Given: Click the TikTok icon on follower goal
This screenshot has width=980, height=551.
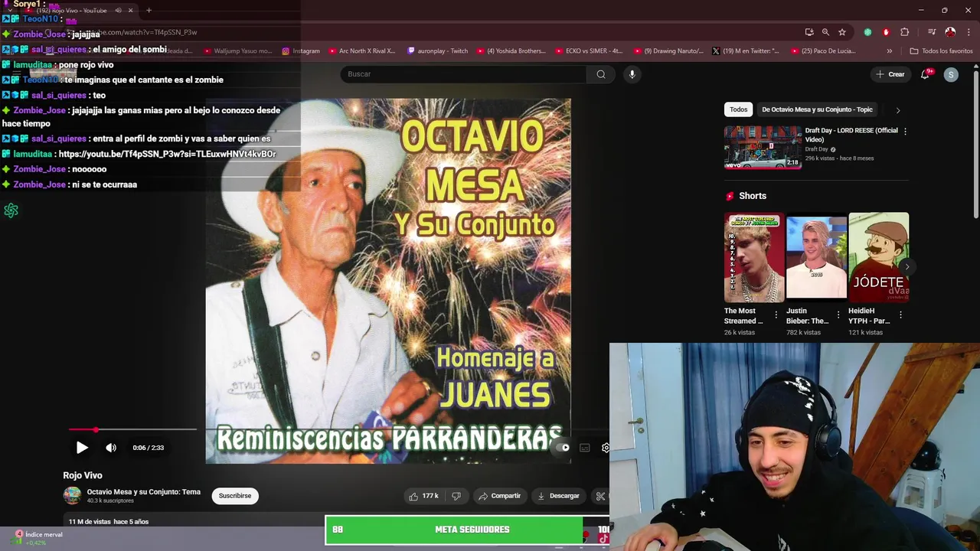Looking at the screenshot, I should click(603, 539).
